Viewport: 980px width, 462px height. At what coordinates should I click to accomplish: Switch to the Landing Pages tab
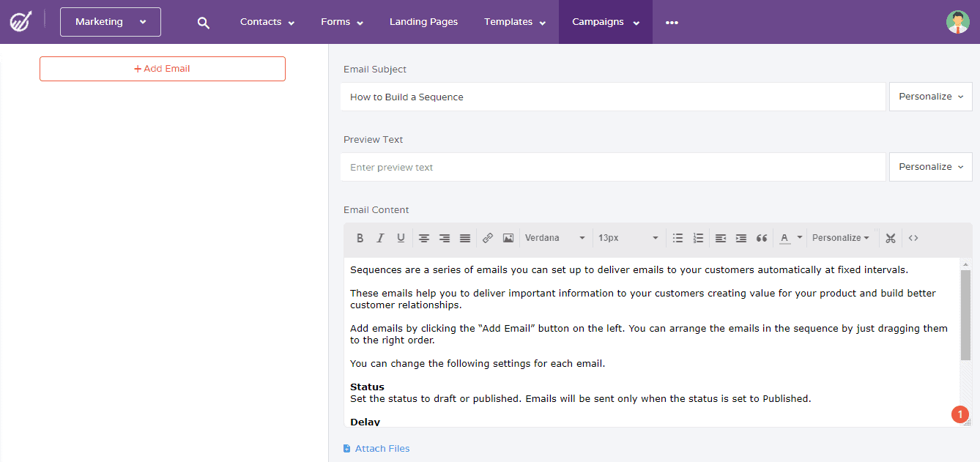pyautogui.click(x=423, y=22)
